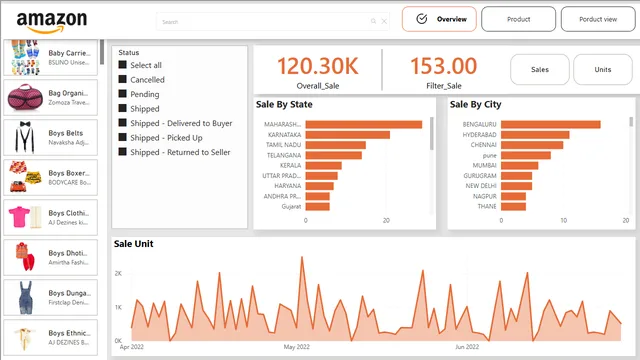
Task: Select the Boys Clothing product image
Action: tap(25, 217)
